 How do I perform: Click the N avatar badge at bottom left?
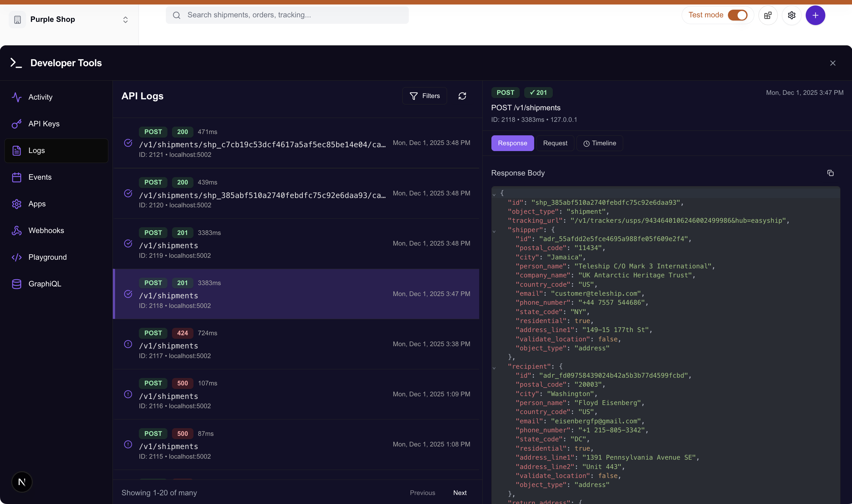[x=22, y=482]
